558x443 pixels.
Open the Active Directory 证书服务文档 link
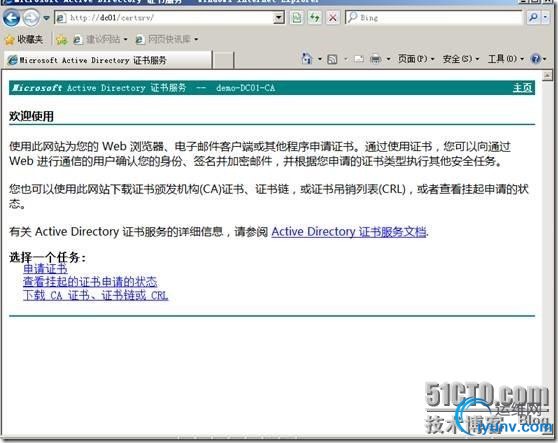349,232
